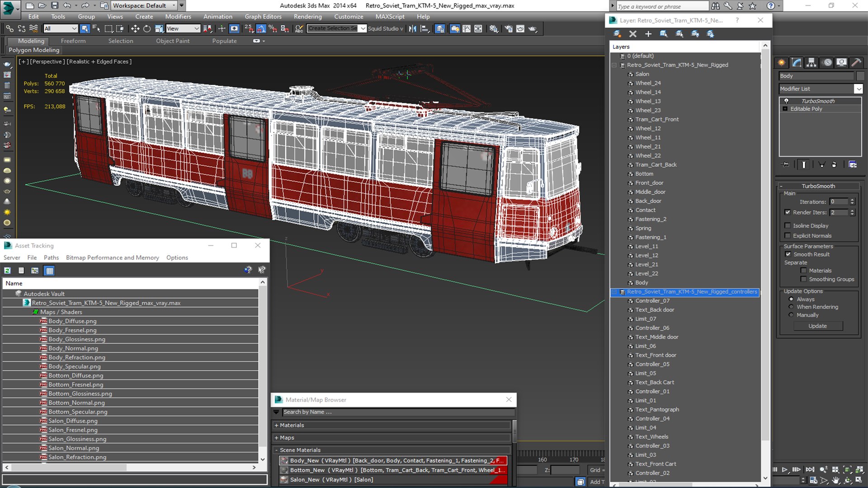Select the Manually update option

[x=791, y=315]
